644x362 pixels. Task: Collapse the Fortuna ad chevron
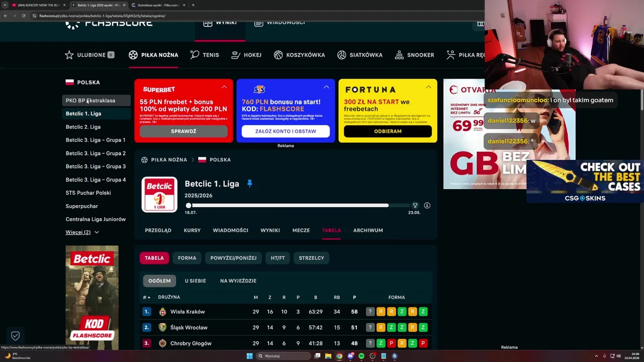[x=429, y=87]
